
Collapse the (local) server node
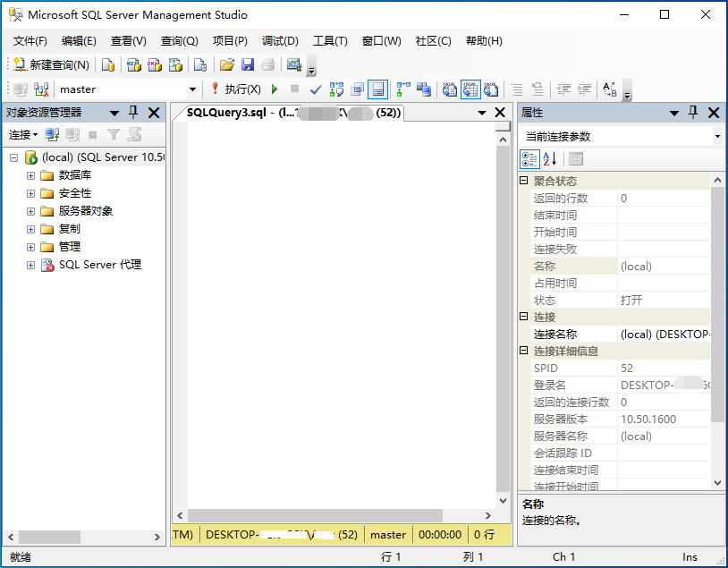pyautogui.click(x=14, y=158)
